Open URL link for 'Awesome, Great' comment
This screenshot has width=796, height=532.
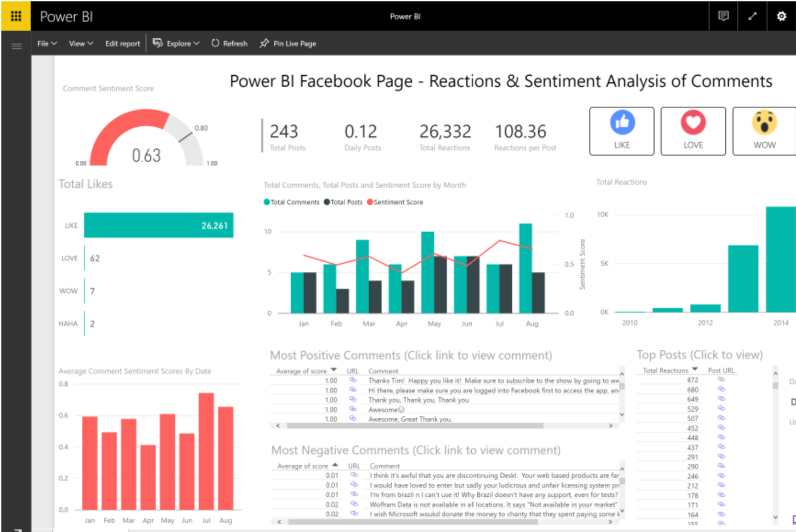(x=353, y=419)
